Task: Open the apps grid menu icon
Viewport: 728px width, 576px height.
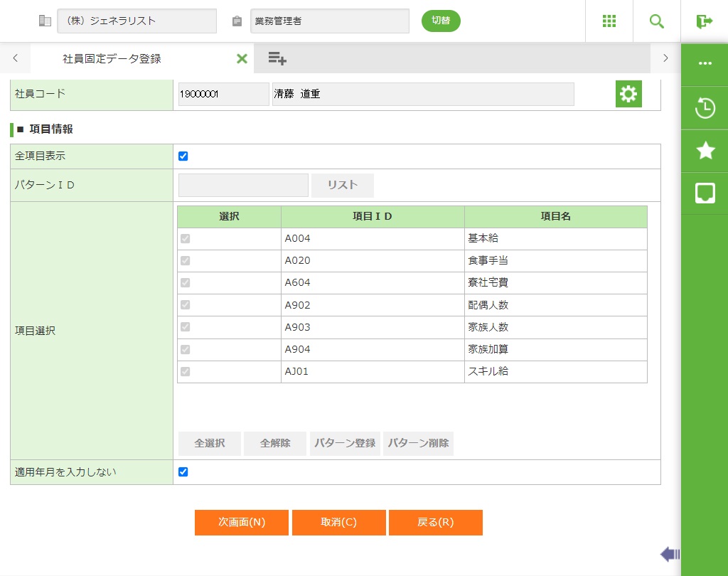Action: click(x=609, y=21)
